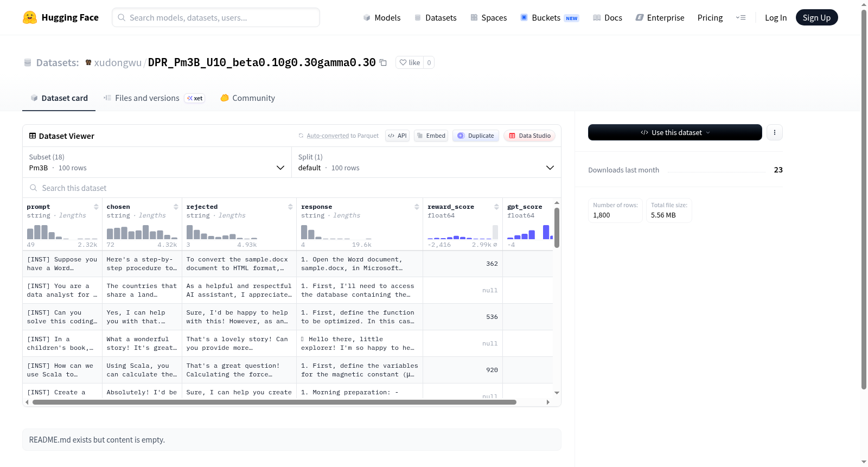
Task: Select the 'What a wonderful story!' cell
Action: click(142, 343)
